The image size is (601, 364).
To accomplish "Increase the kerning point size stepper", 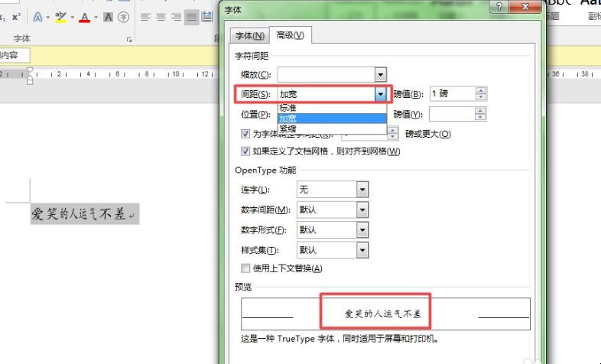I will (x=392, y=131).
